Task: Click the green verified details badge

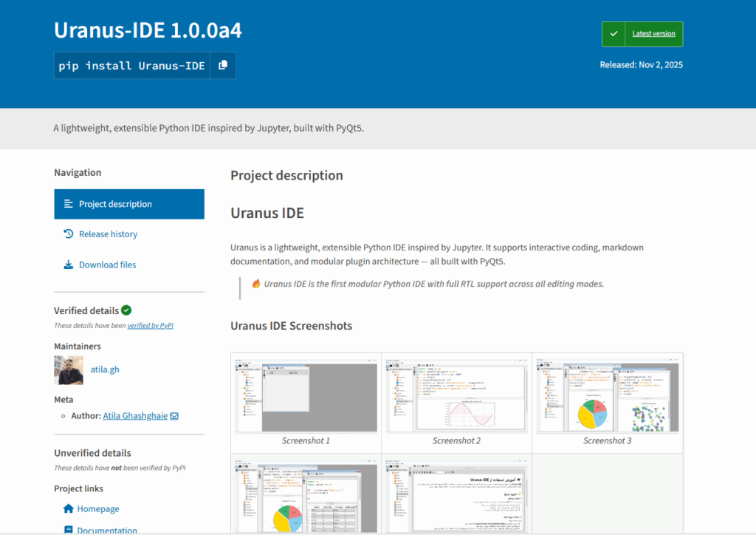Action: [126, 310]
